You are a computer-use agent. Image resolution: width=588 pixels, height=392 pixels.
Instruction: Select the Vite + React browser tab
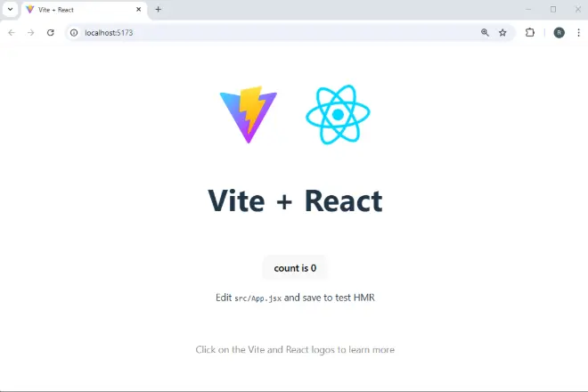click(85, 10)
